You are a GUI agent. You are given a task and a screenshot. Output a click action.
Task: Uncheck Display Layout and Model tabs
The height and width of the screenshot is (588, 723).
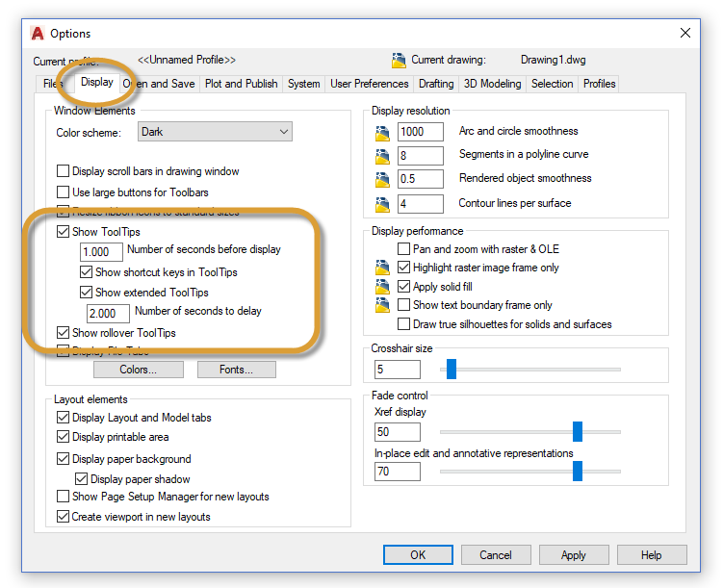coord(63,418)
